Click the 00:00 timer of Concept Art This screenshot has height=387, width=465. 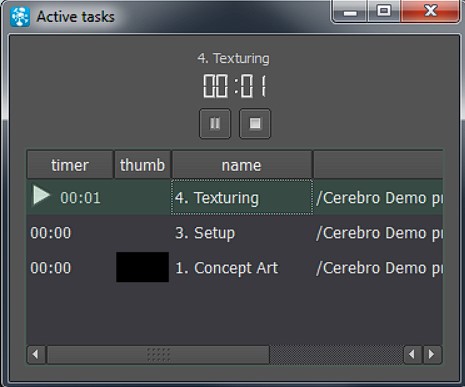click(51, 268)
